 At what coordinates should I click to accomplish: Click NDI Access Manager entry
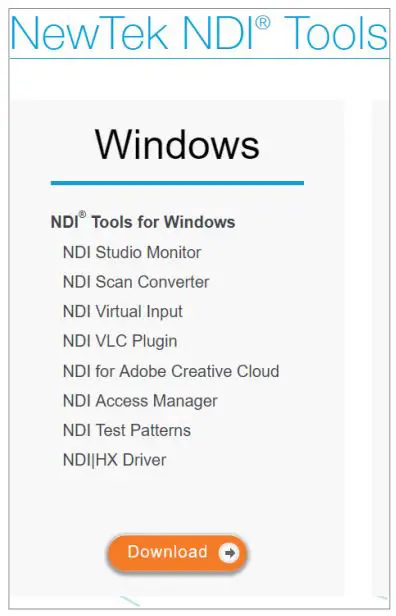click(x=140, y=401)
